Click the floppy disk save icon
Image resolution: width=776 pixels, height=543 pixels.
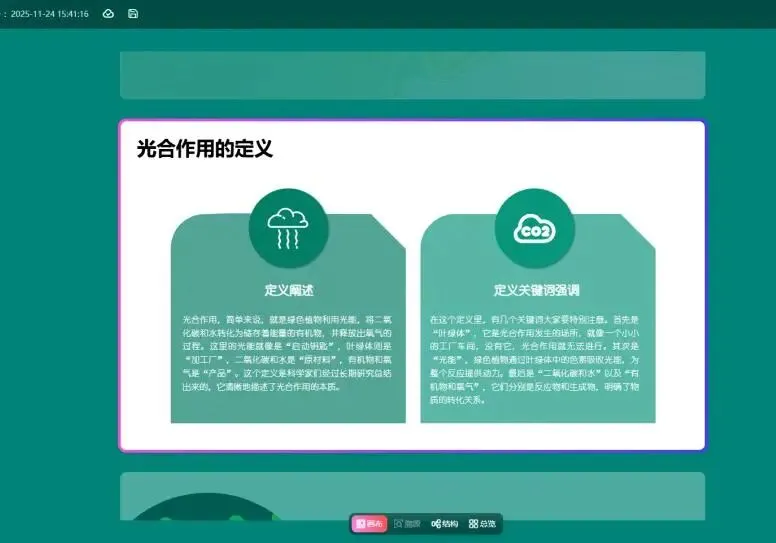(133, 14)
